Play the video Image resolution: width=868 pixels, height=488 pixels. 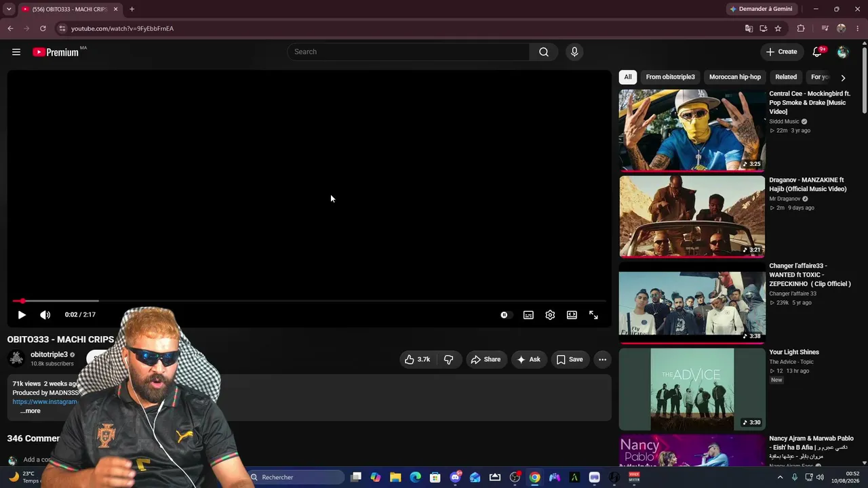(22, 315)
